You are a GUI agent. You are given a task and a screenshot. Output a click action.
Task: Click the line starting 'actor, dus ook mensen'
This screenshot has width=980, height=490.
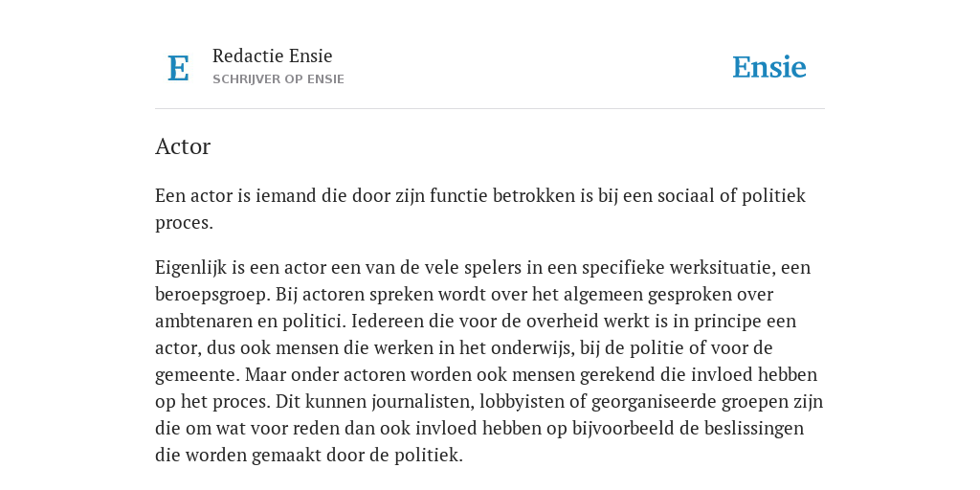click(464, 348)
